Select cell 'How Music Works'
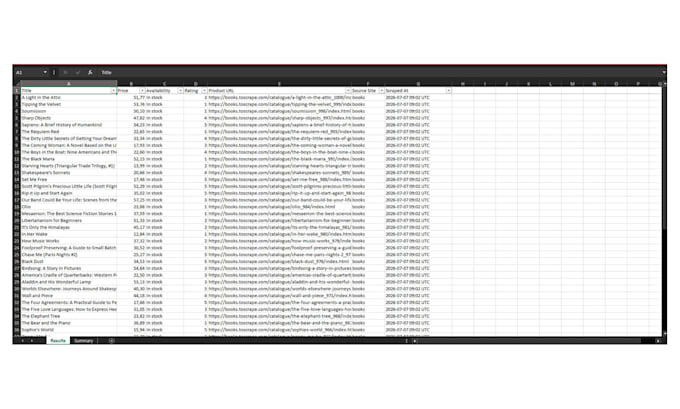Image resolution: width=680 pixels, height=409 pixels. pyautogui.click(x=69, y=241)
